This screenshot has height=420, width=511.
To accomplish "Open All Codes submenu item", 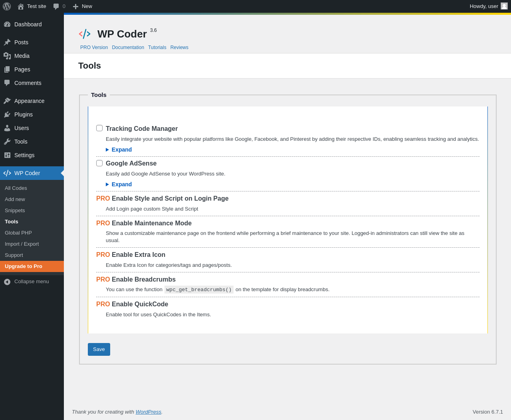I will [16, 188].
